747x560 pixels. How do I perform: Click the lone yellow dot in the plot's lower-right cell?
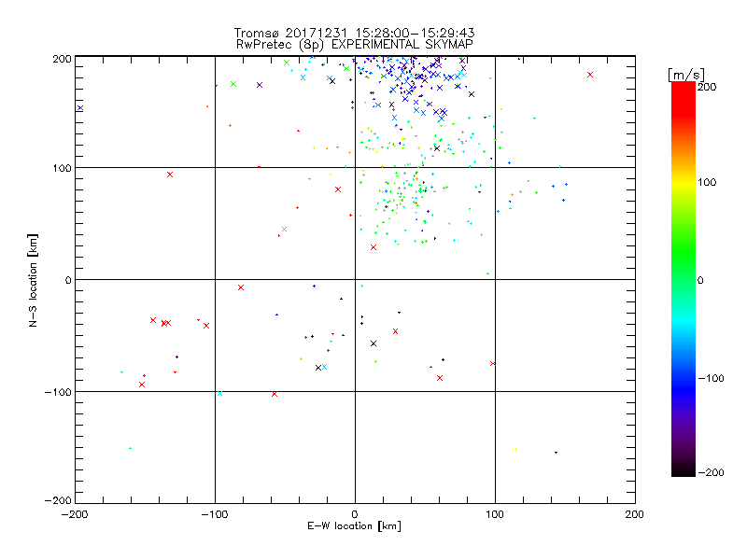click(x=516, y=449)
